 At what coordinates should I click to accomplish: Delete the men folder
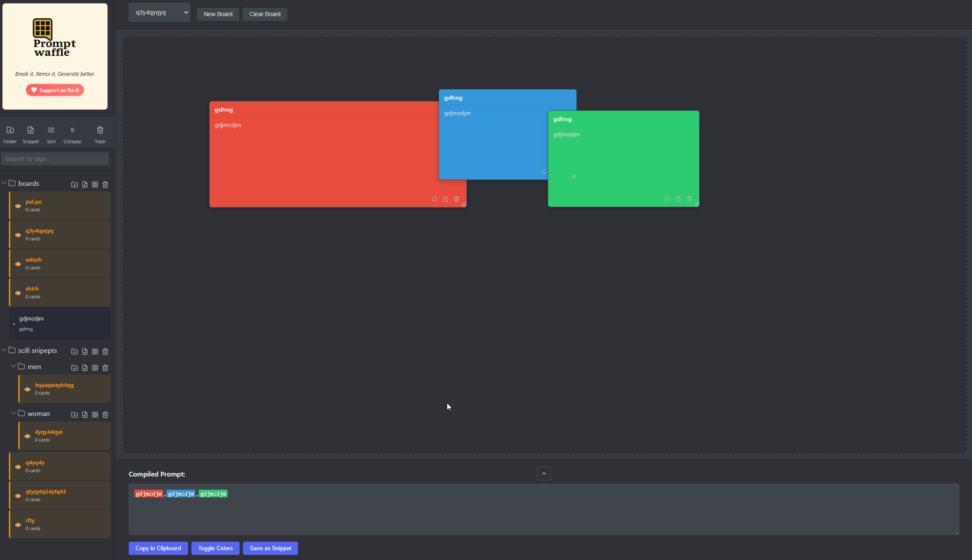click(105, 368)
